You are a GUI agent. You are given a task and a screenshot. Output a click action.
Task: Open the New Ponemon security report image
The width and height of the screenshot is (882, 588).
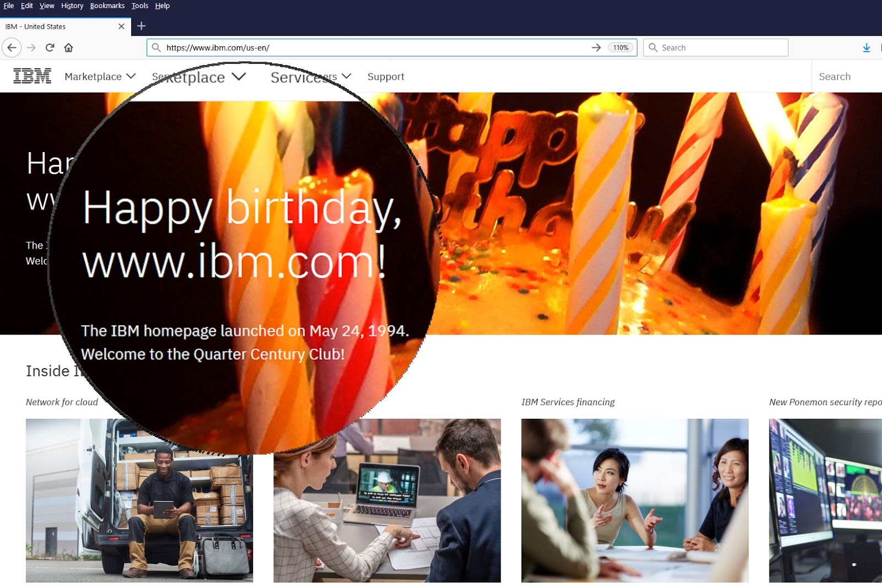coord(825,500)
